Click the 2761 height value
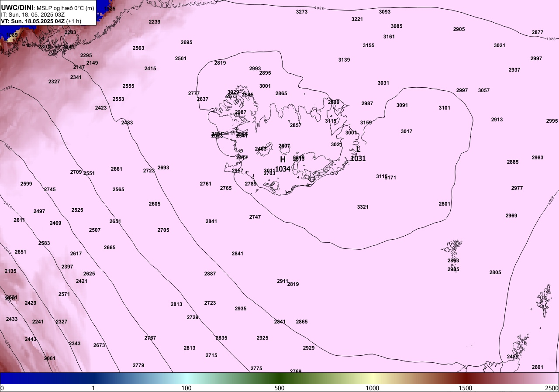Screen dimensions: 559x392 (x=206, y=184)
